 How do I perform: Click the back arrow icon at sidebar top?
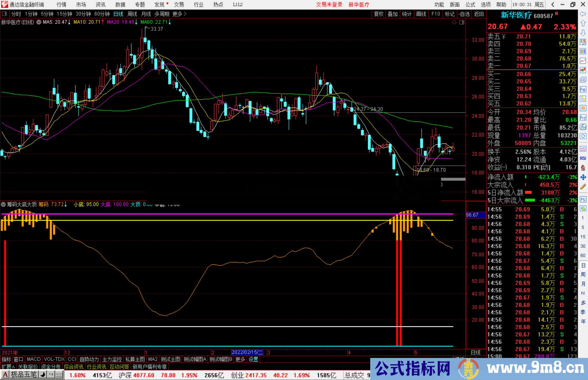click(583, 14)
